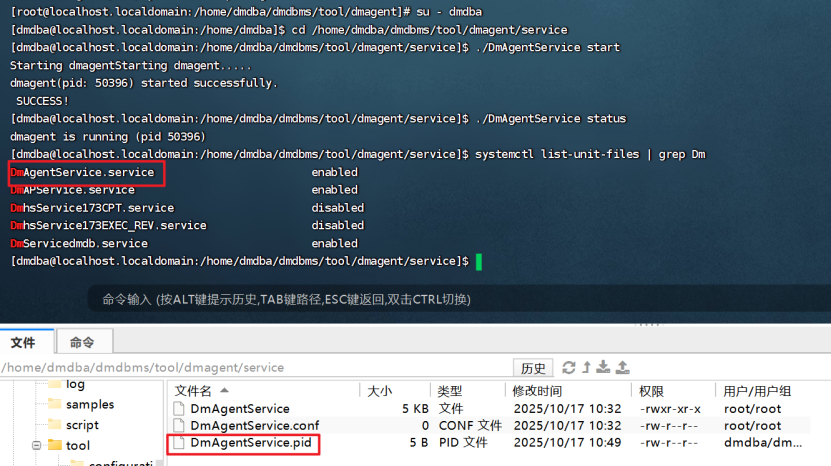The width and height of the screenshot is (831, 466).
Task: Click the PID 文件 type cell
Action: (x=463, y=443)
